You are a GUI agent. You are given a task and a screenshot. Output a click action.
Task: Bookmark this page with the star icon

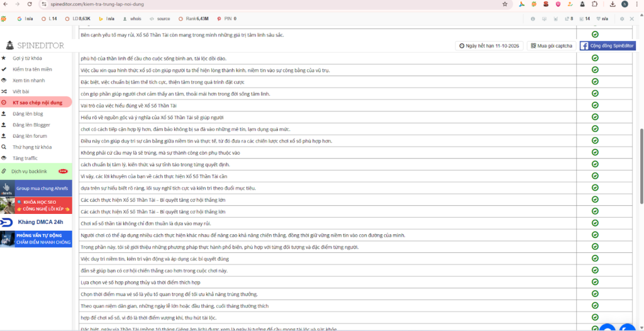coord(505,4)
